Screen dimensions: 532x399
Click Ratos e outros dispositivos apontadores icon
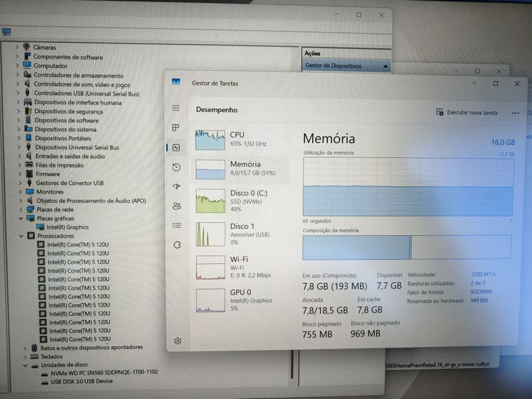click(x=34, y=348)
